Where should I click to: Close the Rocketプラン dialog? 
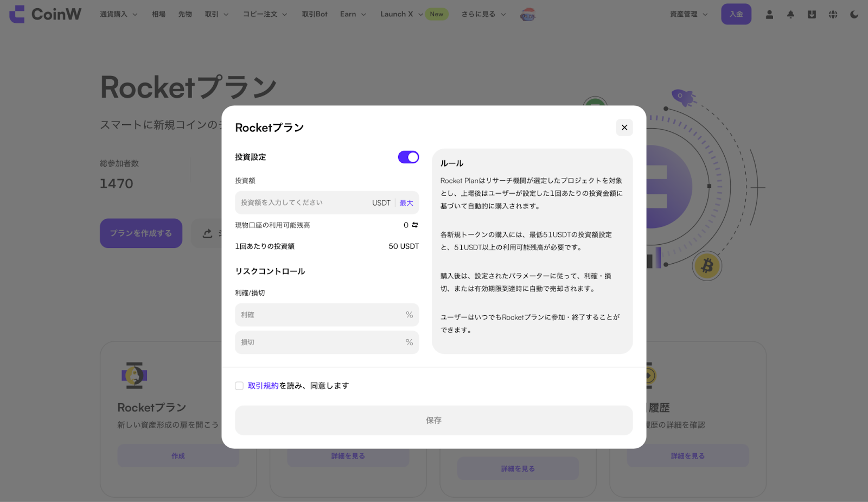[624, 128]
